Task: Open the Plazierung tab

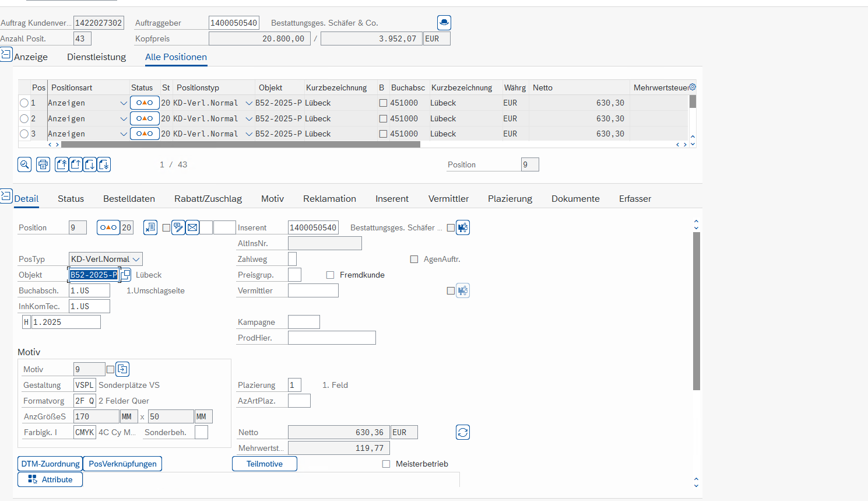Action: click(x=510, y=198)
